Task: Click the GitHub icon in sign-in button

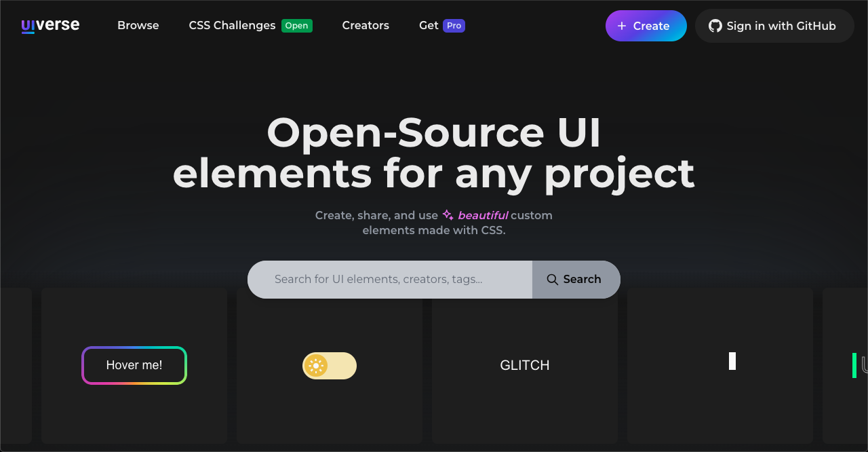Action: click(x=715, y=26)
